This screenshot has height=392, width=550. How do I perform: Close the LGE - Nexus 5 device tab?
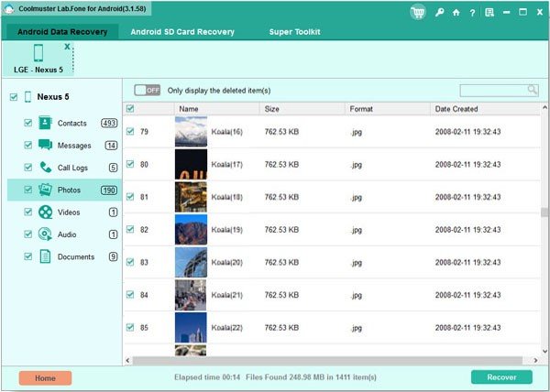point(67,47)
